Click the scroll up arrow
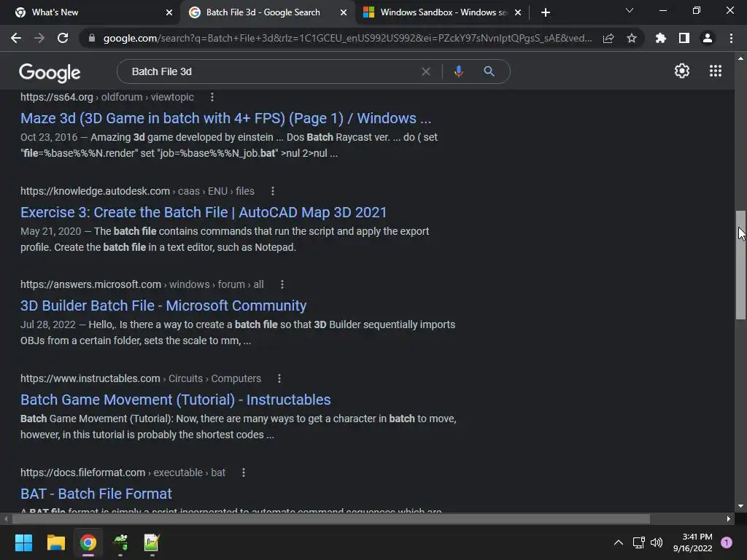Screen dimensions: 747x560 tap(740, 58)
